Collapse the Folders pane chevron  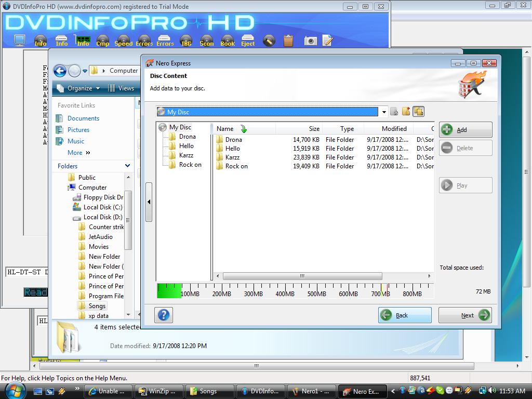127,166
